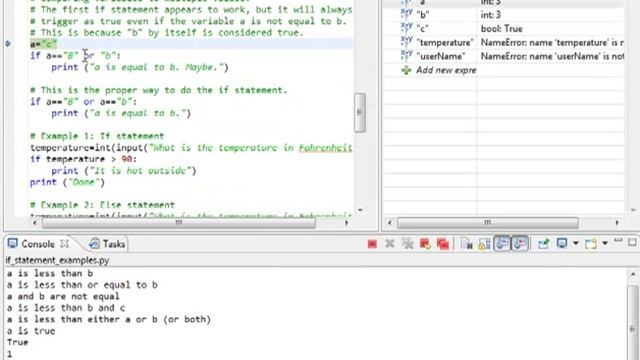Click console output "True"

pyautogui.click(x=18, y=342)
